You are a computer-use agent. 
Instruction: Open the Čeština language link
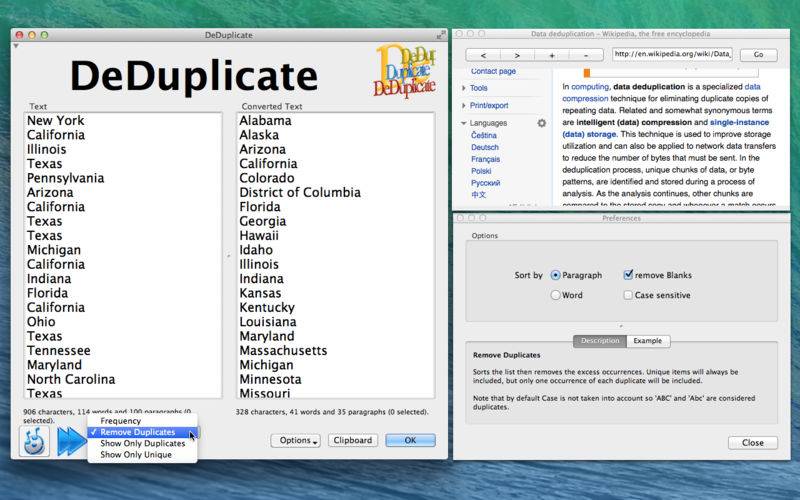[x=484, y=135]
